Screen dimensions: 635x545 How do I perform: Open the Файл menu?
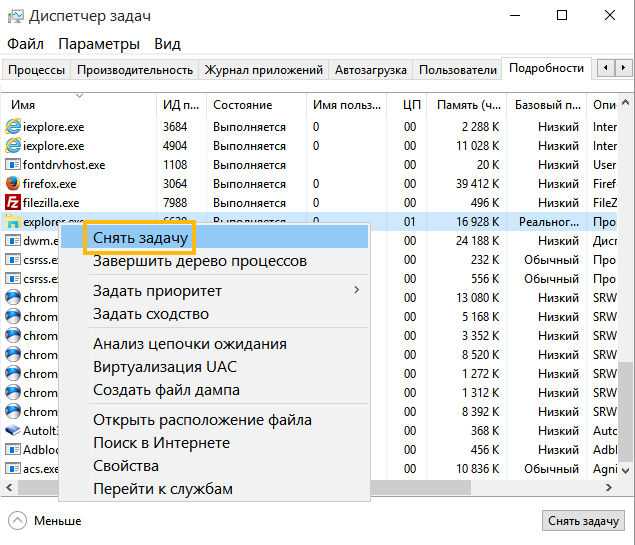coord(26,44)
